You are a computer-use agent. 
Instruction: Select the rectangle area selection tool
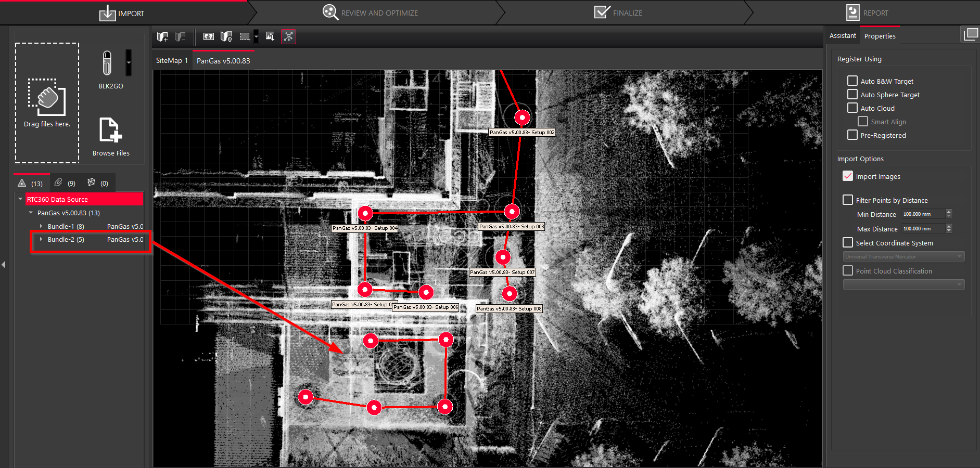[245, 37]
